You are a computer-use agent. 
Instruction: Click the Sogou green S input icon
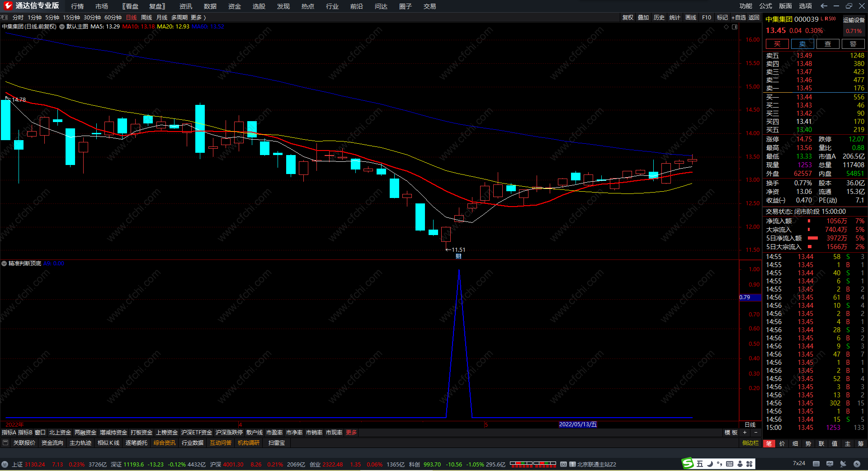(688, 463)
